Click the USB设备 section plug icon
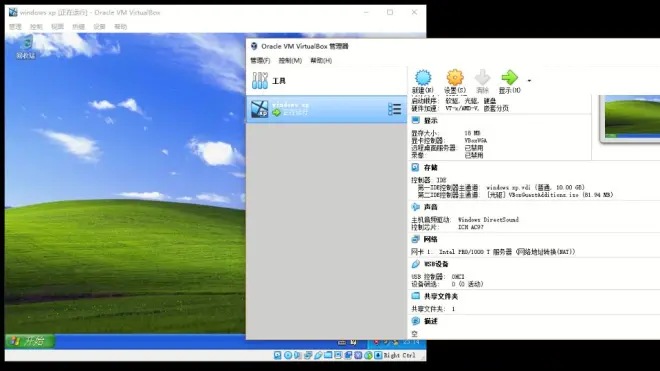This screenshot has height=371, width=660. coord(415,264)
